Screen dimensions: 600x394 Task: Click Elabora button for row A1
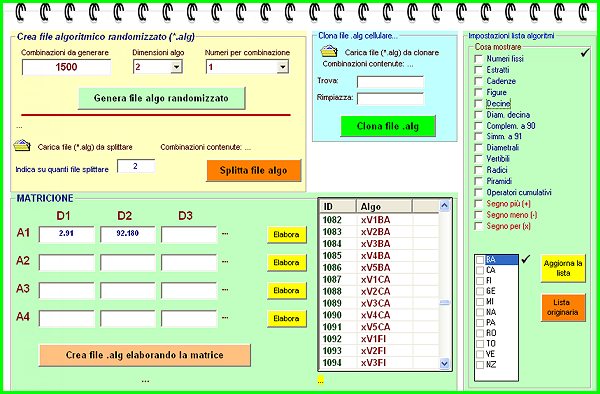click(x=287, y=234)
